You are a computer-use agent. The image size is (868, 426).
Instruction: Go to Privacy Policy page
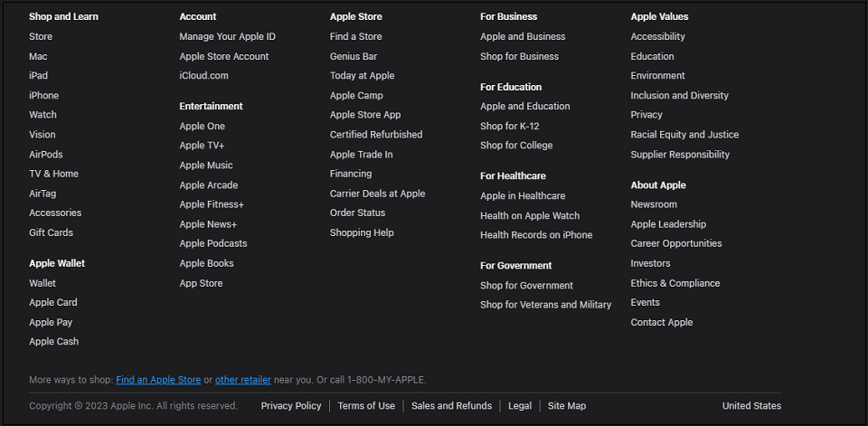point(290,406)
